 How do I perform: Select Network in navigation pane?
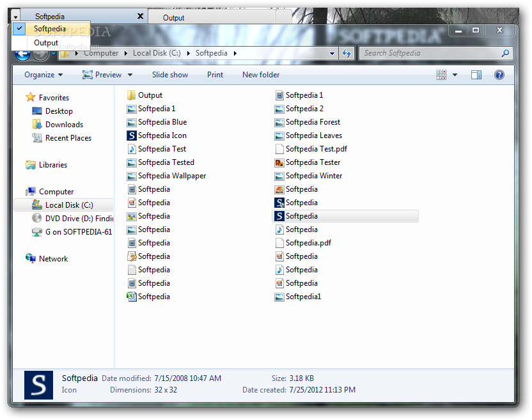tap(47, 259)
